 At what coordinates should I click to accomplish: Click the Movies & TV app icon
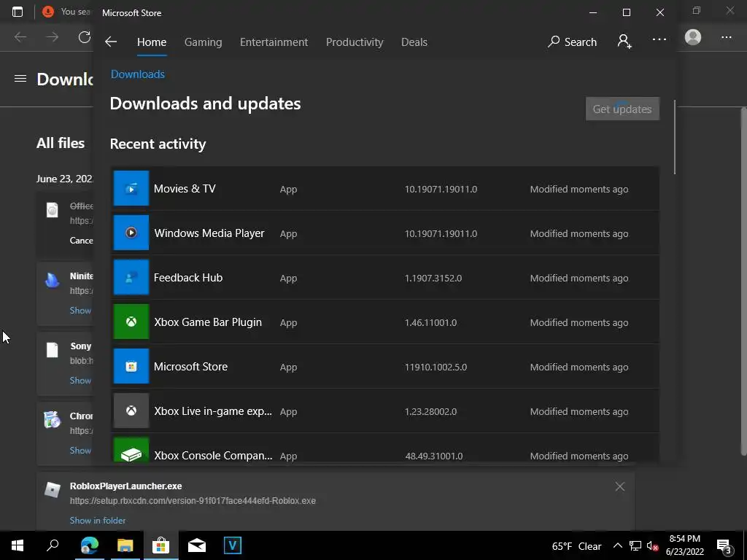tap(131, 188)
